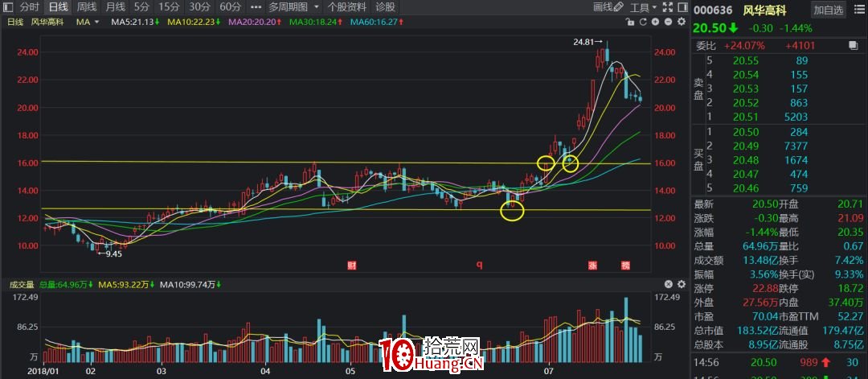Viewport: 868px width, 379px height.
Task: Open main chart settings gear
Action: [x=681, y=23]
